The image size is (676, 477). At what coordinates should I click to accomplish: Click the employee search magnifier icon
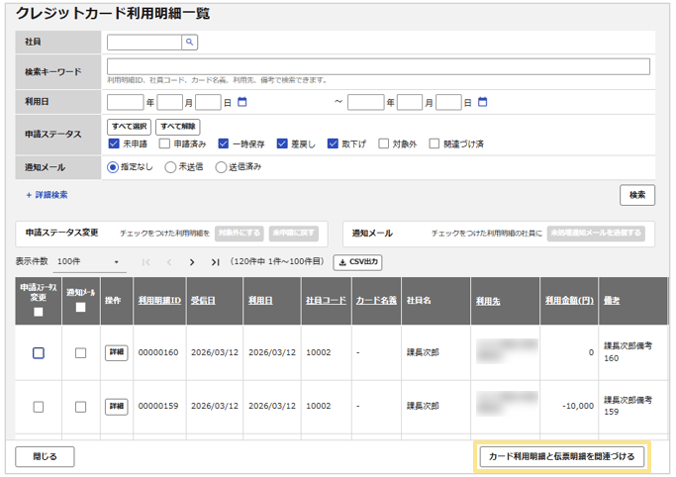pyautogui.click(x=189, y=42)
